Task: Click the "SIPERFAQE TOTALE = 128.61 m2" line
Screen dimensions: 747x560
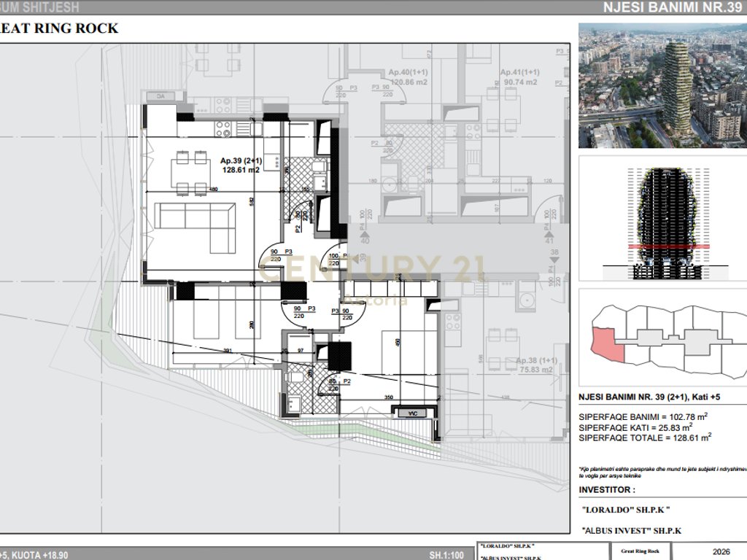Action: pyautogui.click(x=645, y=437)
